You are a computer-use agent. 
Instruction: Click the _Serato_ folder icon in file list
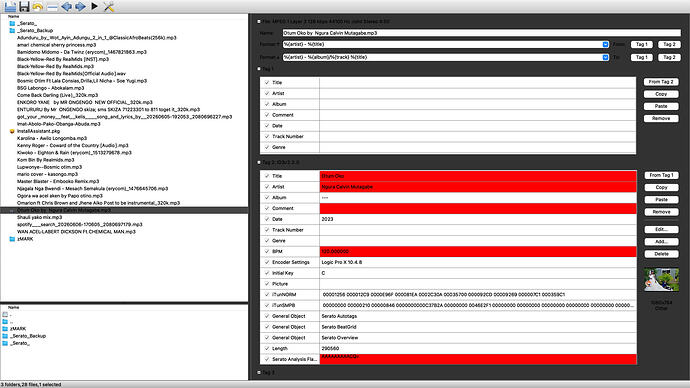coord(12,23)
